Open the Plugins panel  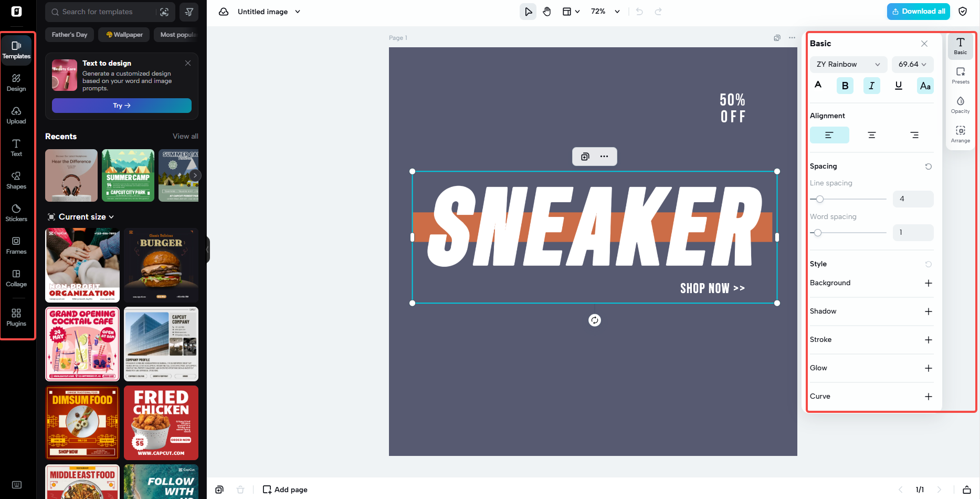(x=16, y=317)
